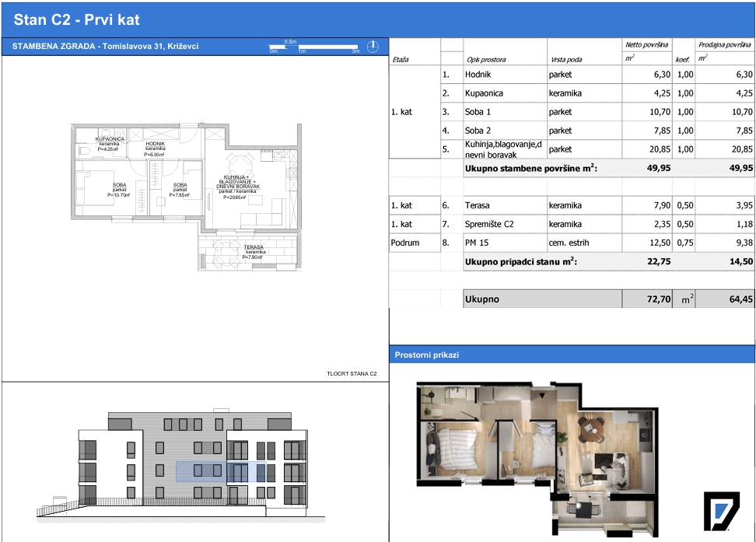The height and width of the screenshot is (542, 756).
Task: Click the netto value 7,85 in the Soba 2 row
Action: coord(662,131)
